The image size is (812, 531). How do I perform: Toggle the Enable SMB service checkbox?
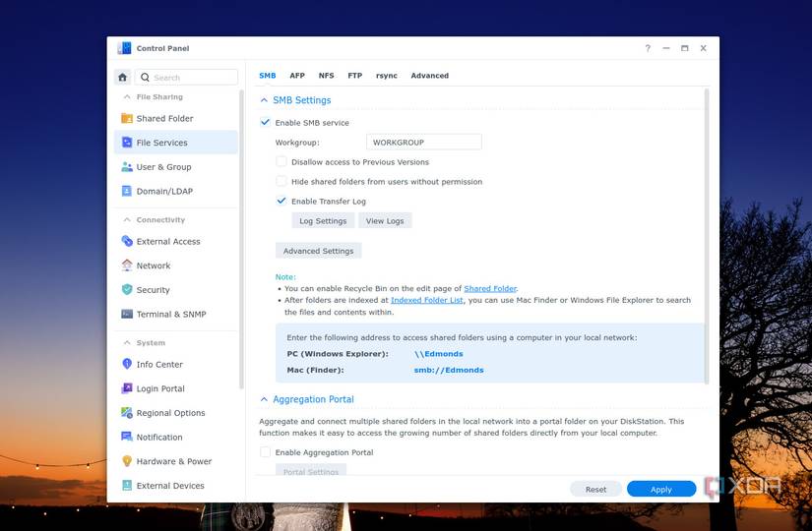pyautogui.click(x=265, y=123)
